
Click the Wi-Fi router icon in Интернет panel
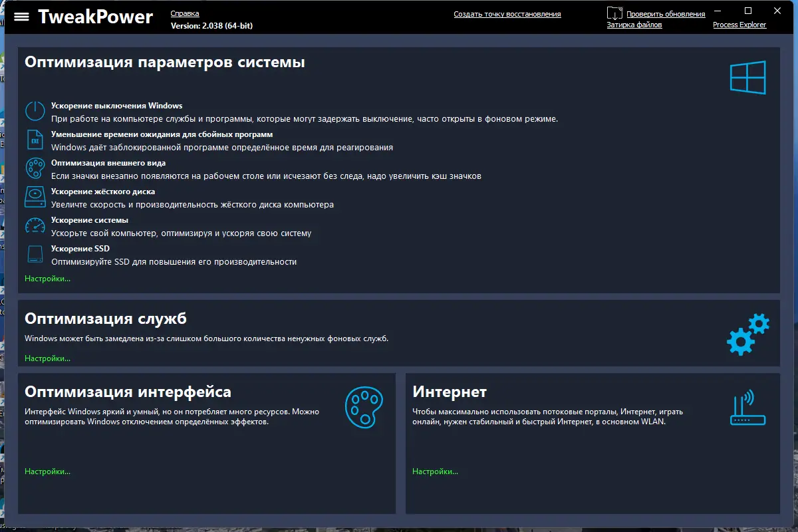pyautogui.click(x=747, y=408)
